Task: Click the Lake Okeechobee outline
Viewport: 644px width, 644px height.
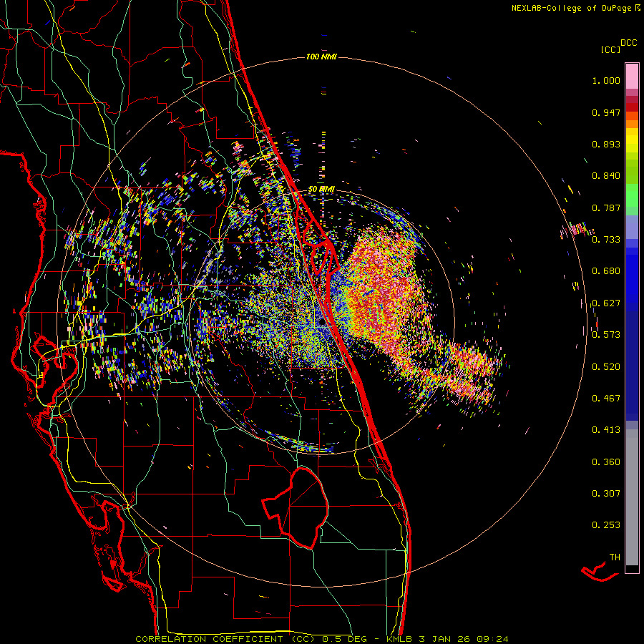Action: pyautogui.click(x=296, y=507)
